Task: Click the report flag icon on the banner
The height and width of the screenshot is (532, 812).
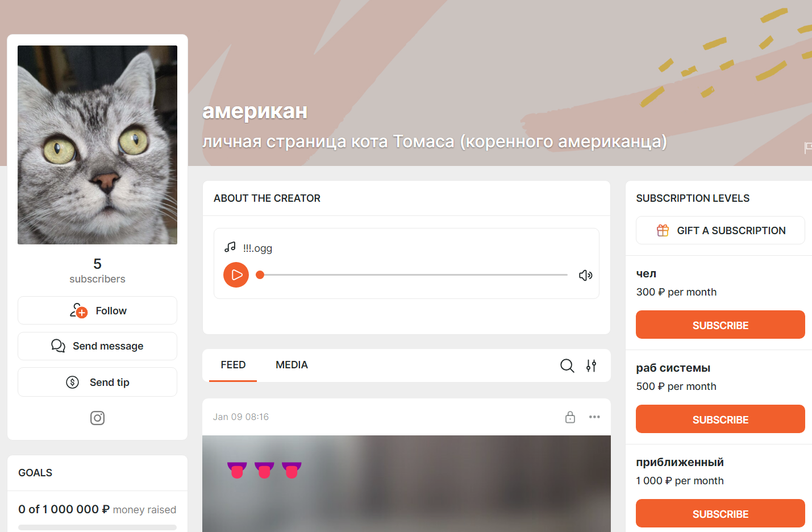Action: coord(808,148)
